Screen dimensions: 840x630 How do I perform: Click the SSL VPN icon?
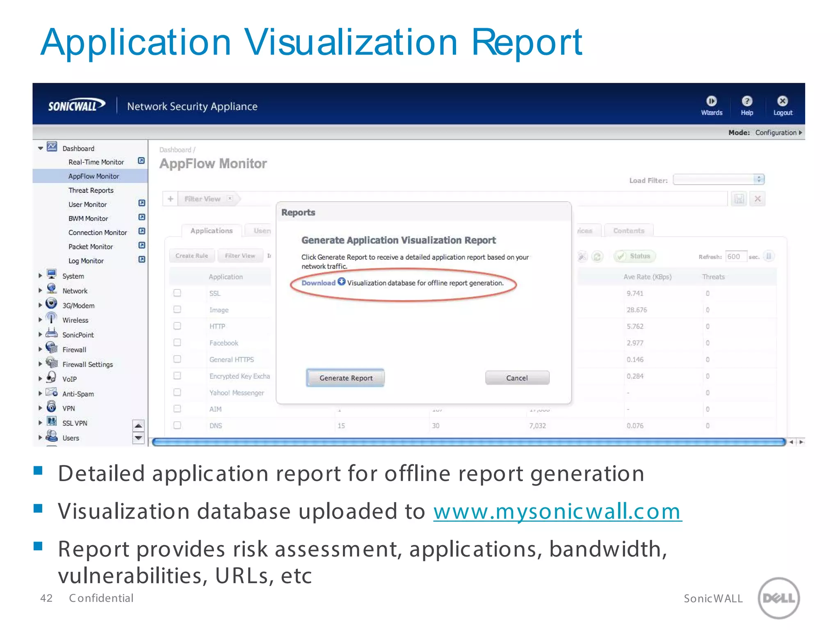[52, 421]
